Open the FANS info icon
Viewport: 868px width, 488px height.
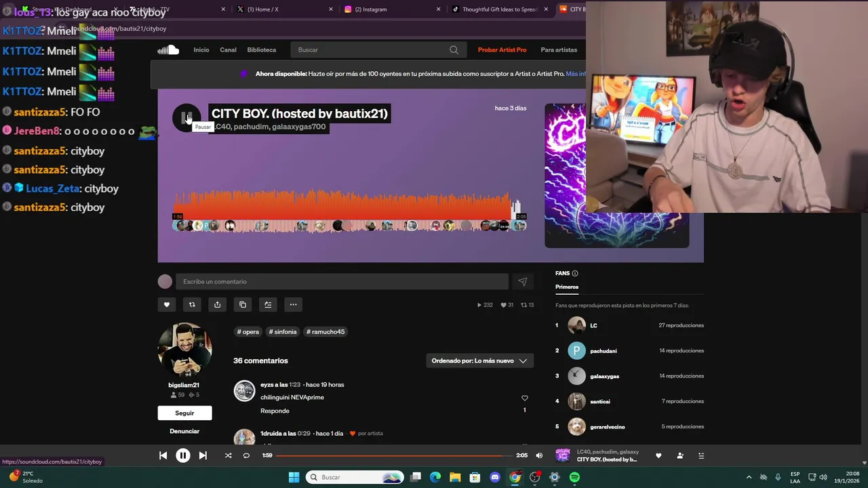(x=575, y=273)
